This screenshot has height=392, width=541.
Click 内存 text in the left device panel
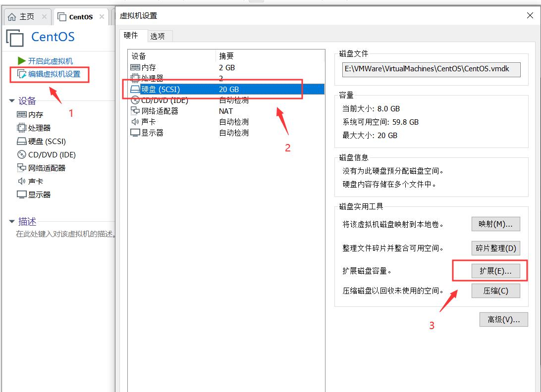pyautogui.click(x=36, y=114)
